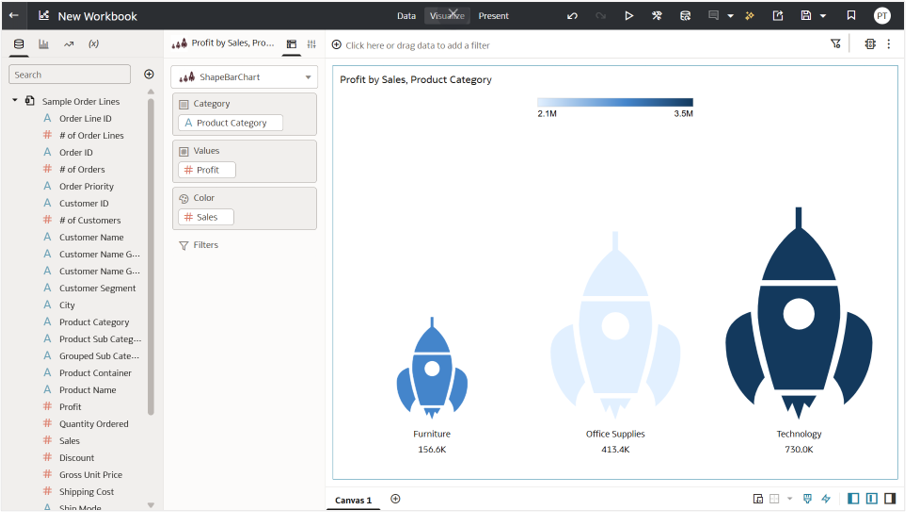906x512 pixels.
Task: Toggle the left data panel visibility
Action: [x=853, y=499]
